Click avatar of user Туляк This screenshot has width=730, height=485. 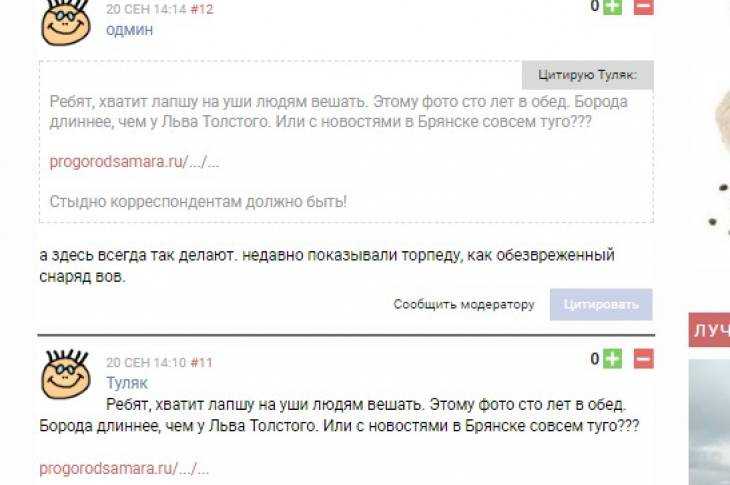pos(66,375)
